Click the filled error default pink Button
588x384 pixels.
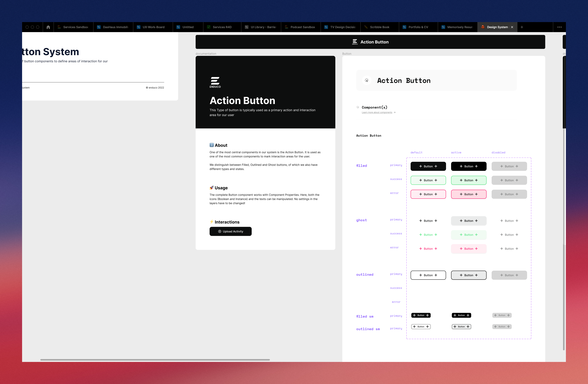pos(428,194)
